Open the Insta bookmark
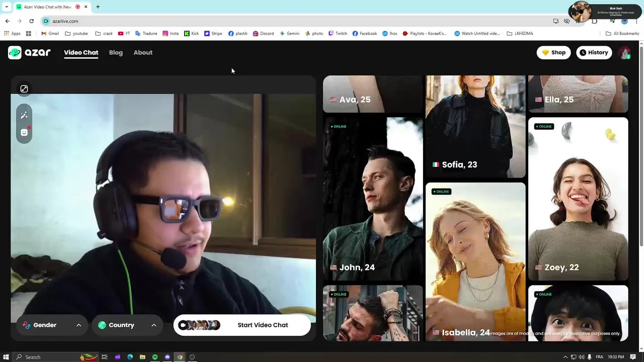Viewport: 644px width, 362px height. [171, 34]
